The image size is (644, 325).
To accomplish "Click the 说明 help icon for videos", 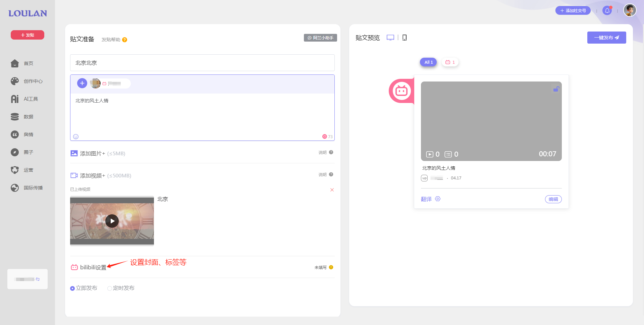I will click(x=331, y=174).
